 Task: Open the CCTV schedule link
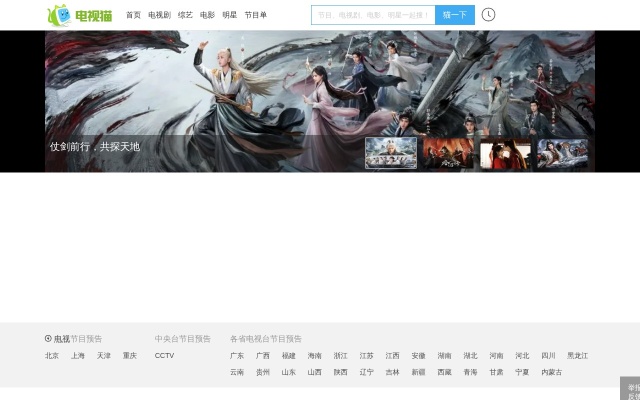[x=164, y=356]
